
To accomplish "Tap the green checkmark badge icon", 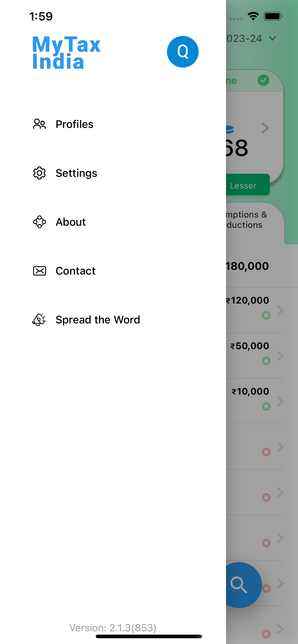I will pyautogui.click(x=263, y=80).
